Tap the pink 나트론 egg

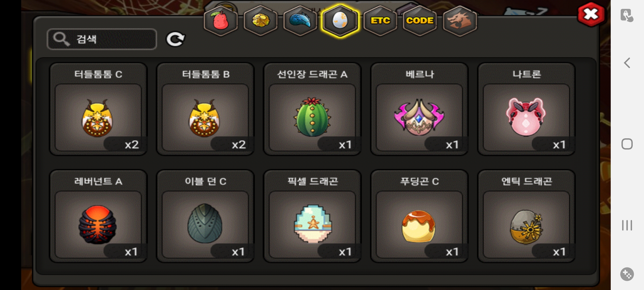tap(526, 109)
